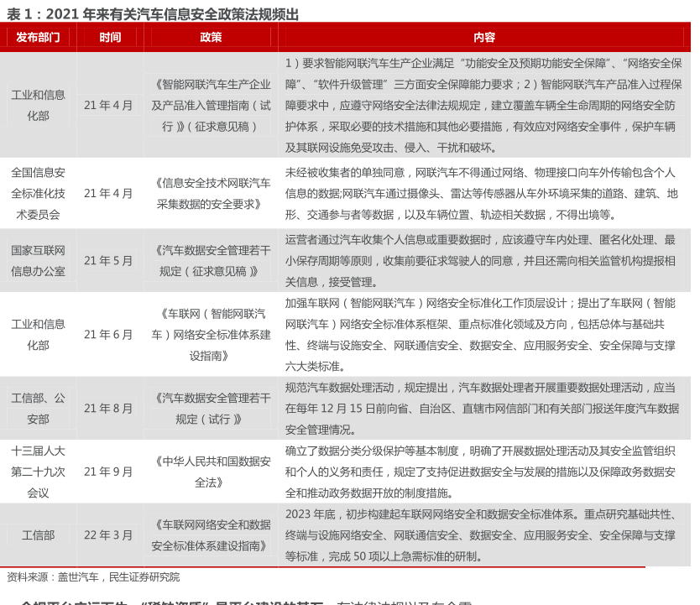Click the content paragraph starting 要求智能网联汽车生产企业满足
This screenshot has height=605, width=700.
(x=483, y=105)
